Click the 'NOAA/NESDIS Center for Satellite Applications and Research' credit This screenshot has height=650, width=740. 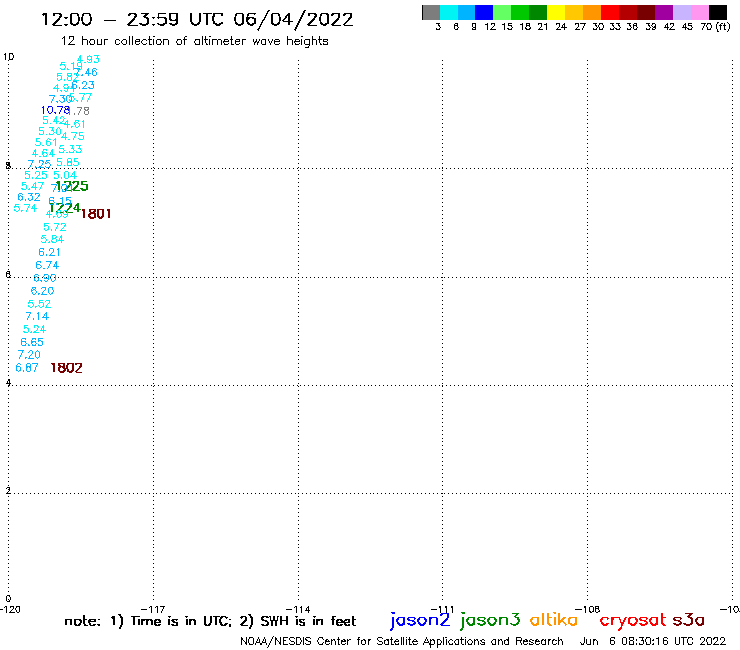tap(402, 642)
